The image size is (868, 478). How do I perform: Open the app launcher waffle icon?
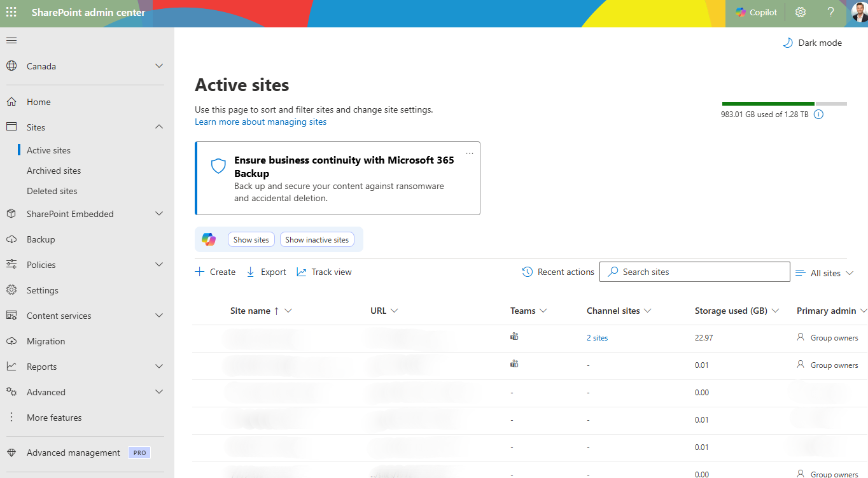point(11,12)
